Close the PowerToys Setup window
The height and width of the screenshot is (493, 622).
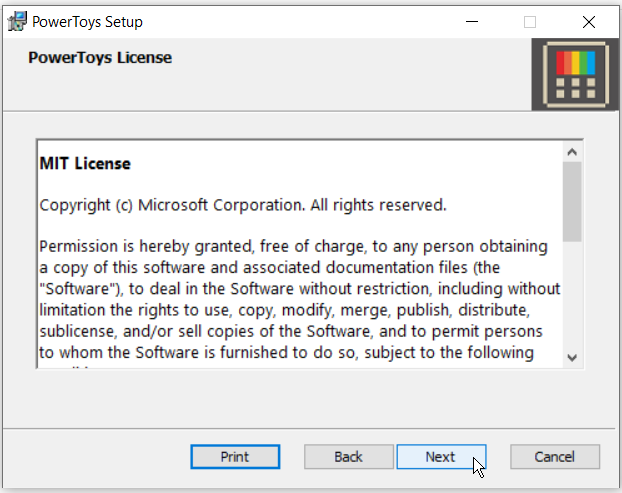(589, 22)
